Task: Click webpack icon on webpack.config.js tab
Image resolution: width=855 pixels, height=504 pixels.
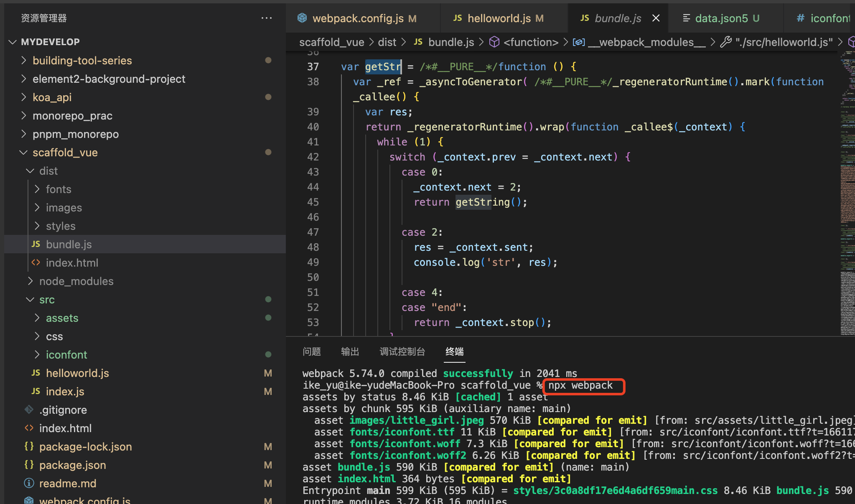Action: [x=302, y=18]
